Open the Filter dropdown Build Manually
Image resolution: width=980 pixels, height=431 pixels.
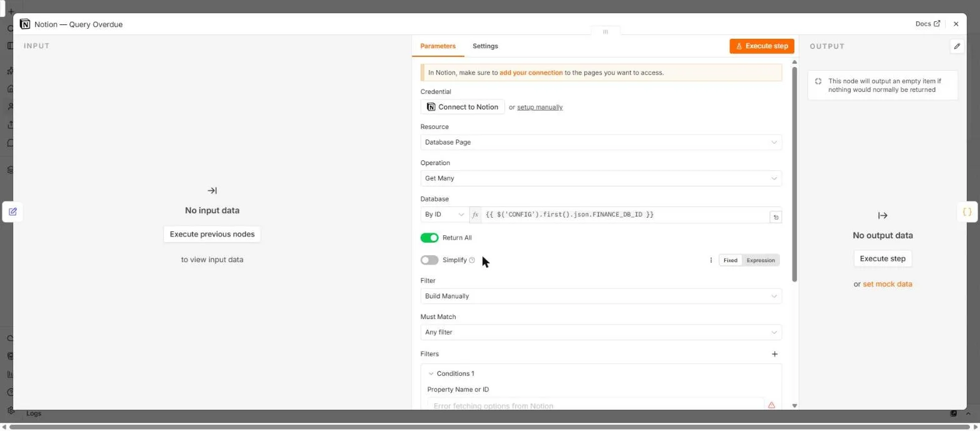(601, 296)
